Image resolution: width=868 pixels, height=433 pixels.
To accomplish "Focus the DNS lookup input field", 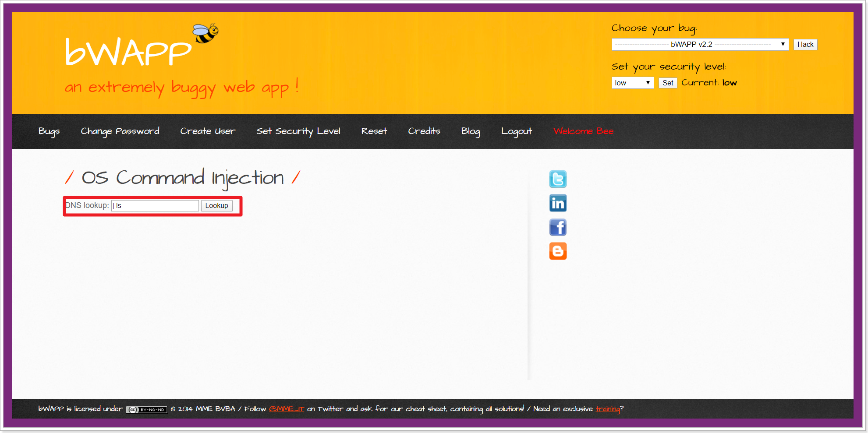I will click(x=155, y=206).
